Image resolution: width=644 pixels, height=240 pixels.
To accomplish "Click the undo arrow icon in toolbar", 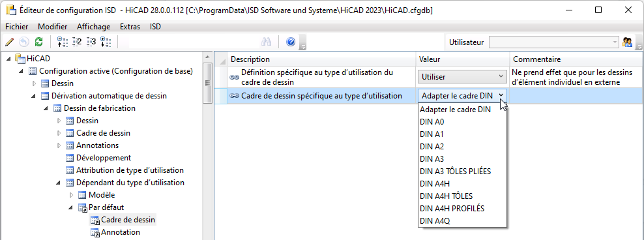I will tap(24, 42).
